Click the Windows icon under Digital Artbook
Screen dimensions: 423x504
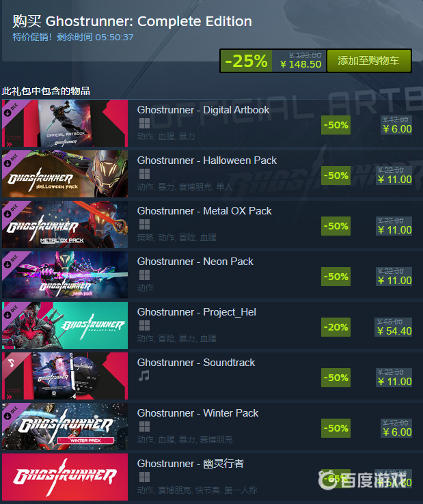point(144,124)
